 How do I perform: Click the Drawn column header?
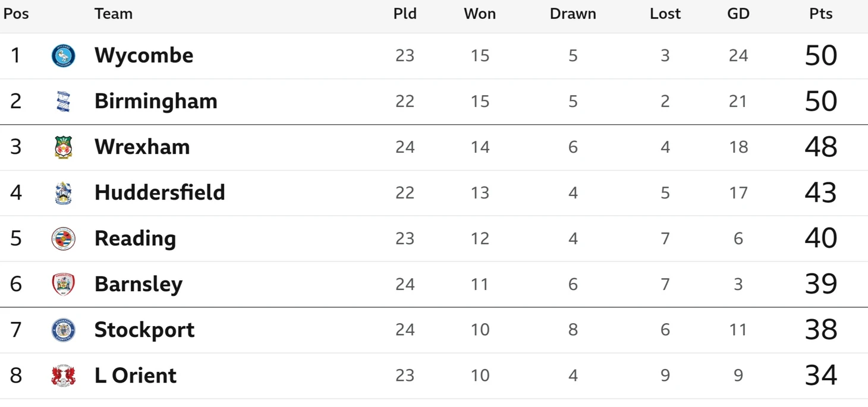(x=573, y=14)
